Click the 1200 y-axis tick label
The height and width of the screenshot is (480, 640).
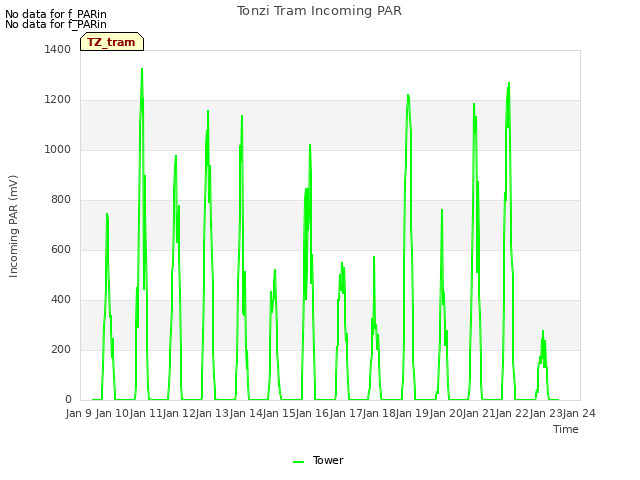[x=58, y=100]
